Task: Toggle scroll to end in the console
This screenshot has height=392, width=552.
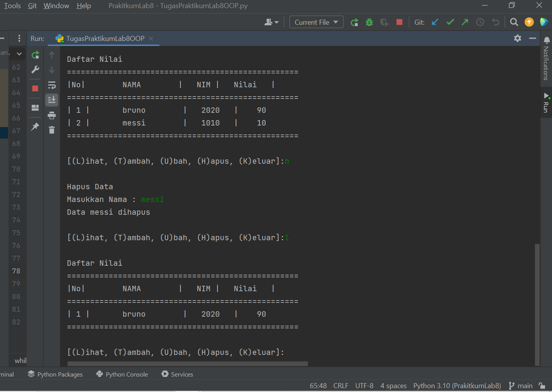Action: (52, 100)
